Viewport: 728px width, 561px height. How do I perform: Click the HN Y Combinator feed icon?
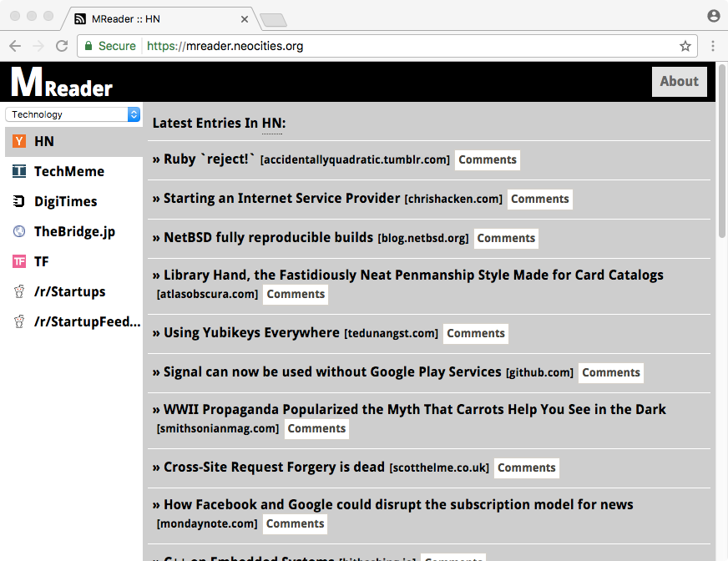click(x=19, y=141)
